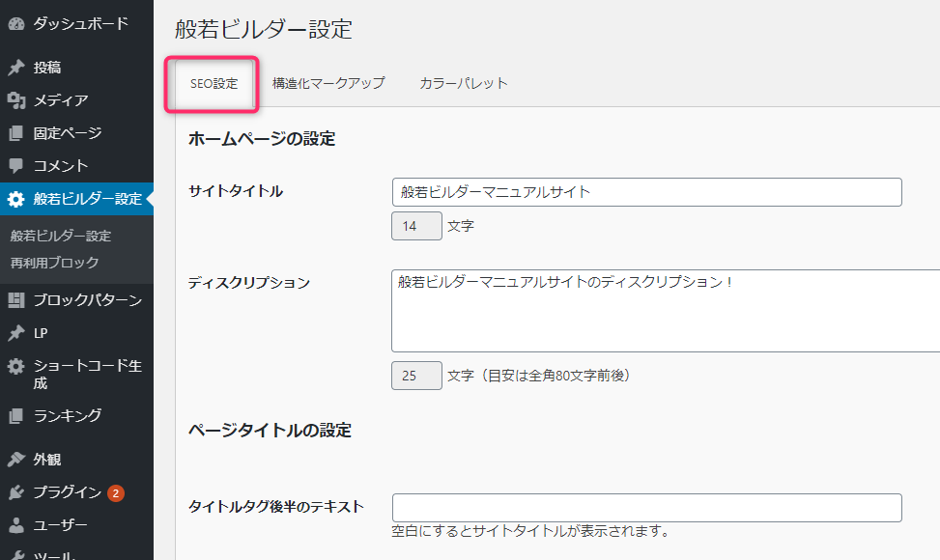Click the 外観 paintbrush icon

(x=16, y=460)
